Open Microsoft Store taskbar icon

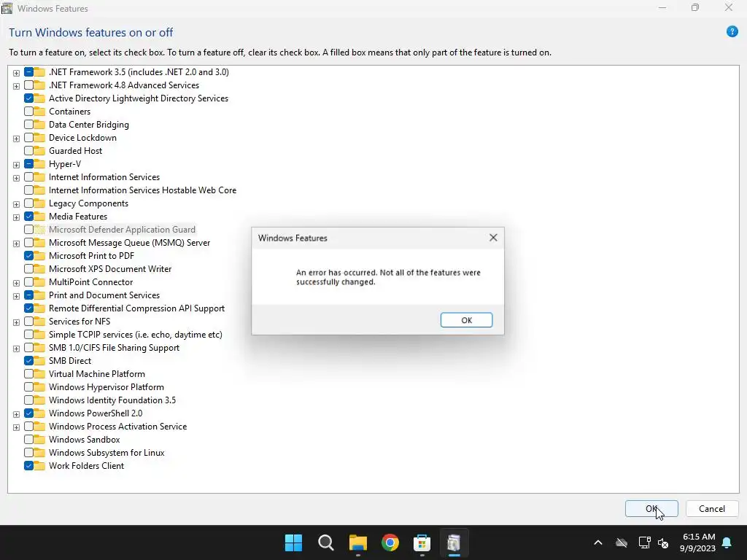pos(422,542)
